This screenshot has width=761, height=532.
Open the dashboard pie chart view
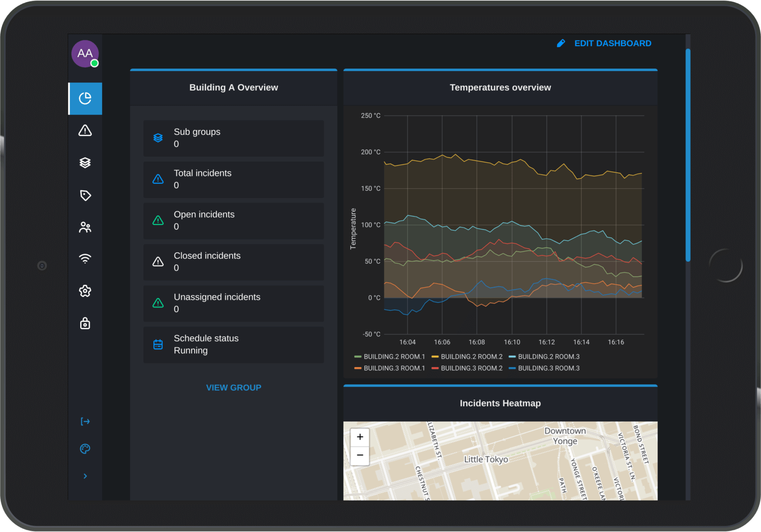point(85,99)
